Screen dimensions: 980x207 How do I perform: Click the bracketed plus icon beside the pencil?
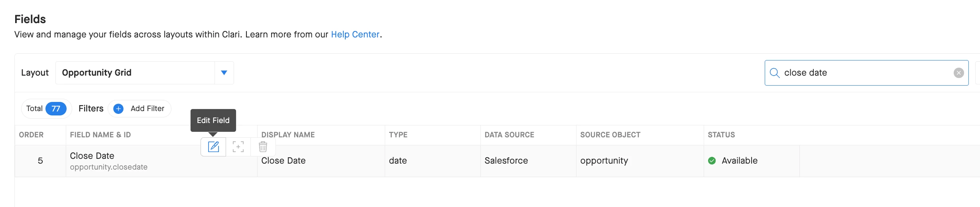coord(238,147)
